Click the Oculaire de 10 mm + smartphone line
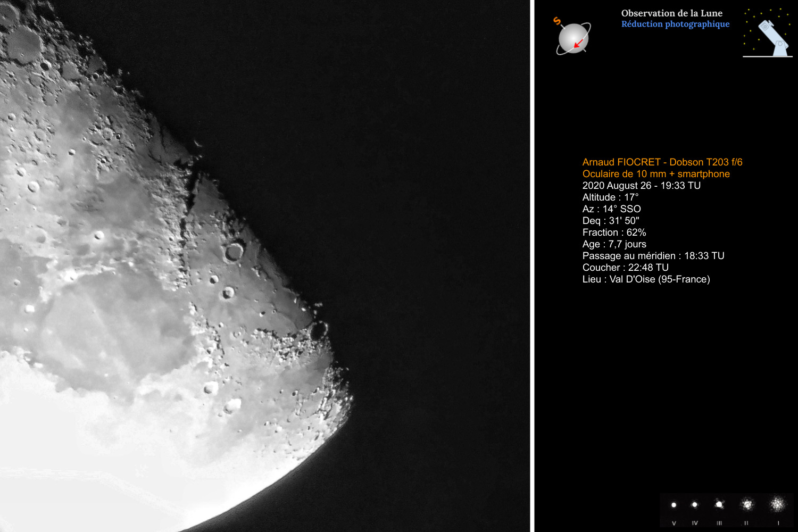798x532 pixels. (x=655, y=174)
